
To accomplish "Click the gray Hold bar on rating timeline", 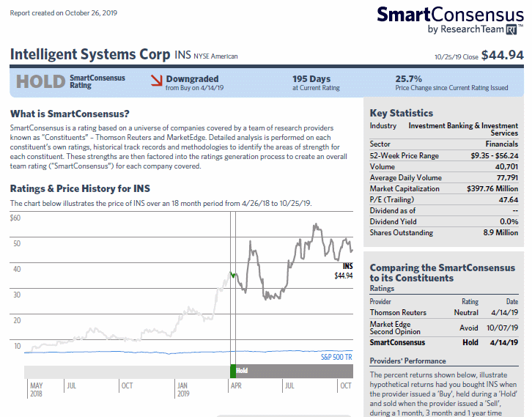I will pos(295,371).
